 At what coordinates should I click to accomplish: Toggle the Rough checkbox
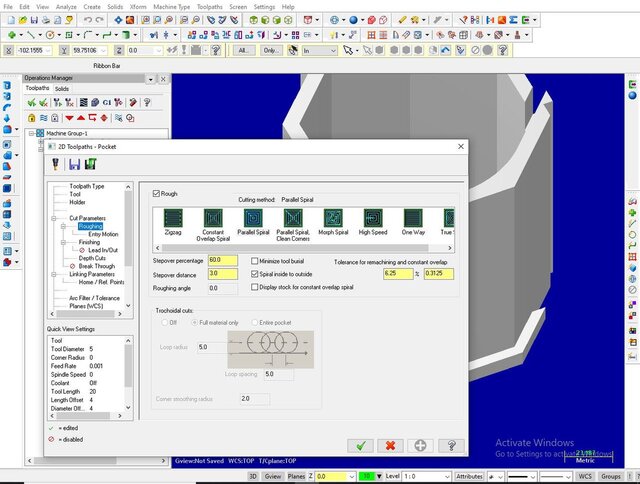(x=156, y=193)
